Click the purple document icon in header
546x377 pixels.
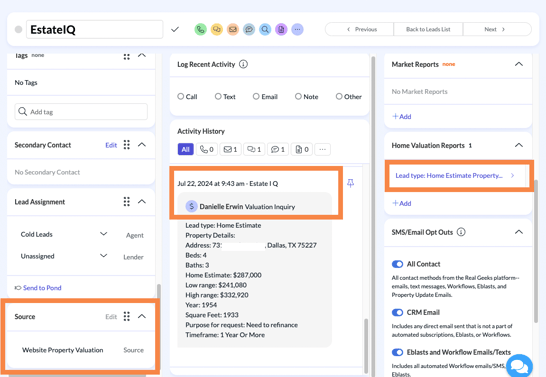(281, 30)
